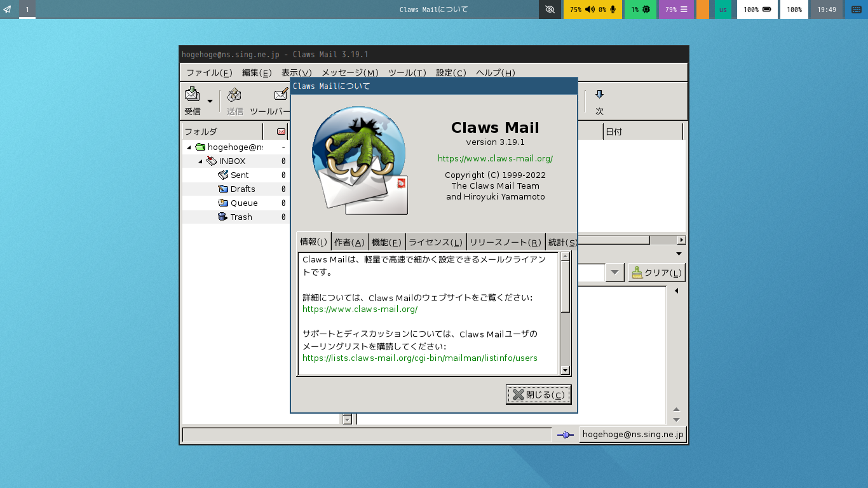The height and width of the screenshot is (488, 868).
Task: Click the compose envelope-and-pencil toolbar icon
Action: pyautogui.click(x=281, y=95)
